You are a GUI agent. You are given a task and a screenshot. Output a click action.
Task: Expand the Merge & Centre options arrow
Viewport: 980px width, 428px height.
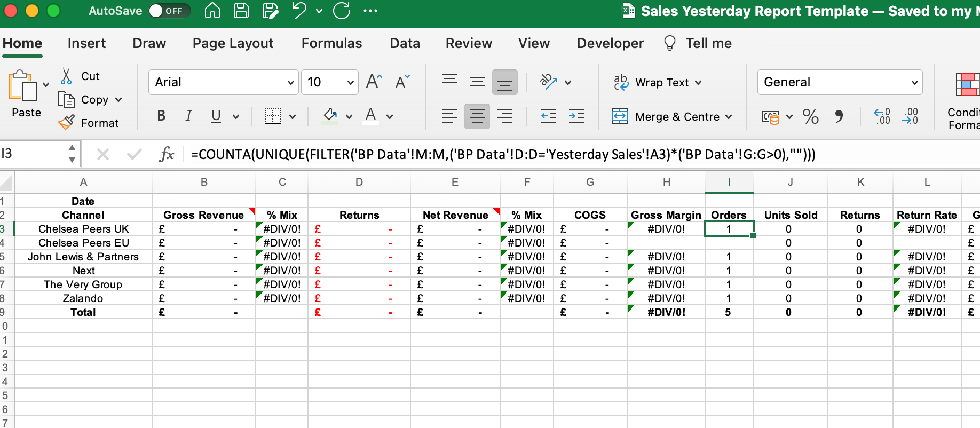coord(729,117)
